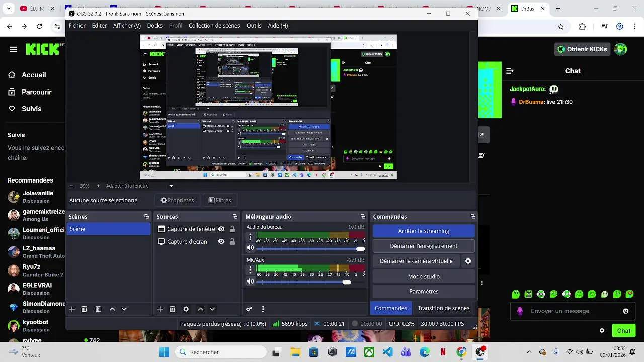644x362 pixels.
Task: Click Démarrer la caméra virtuelle button
Action: tap(416, 261)
